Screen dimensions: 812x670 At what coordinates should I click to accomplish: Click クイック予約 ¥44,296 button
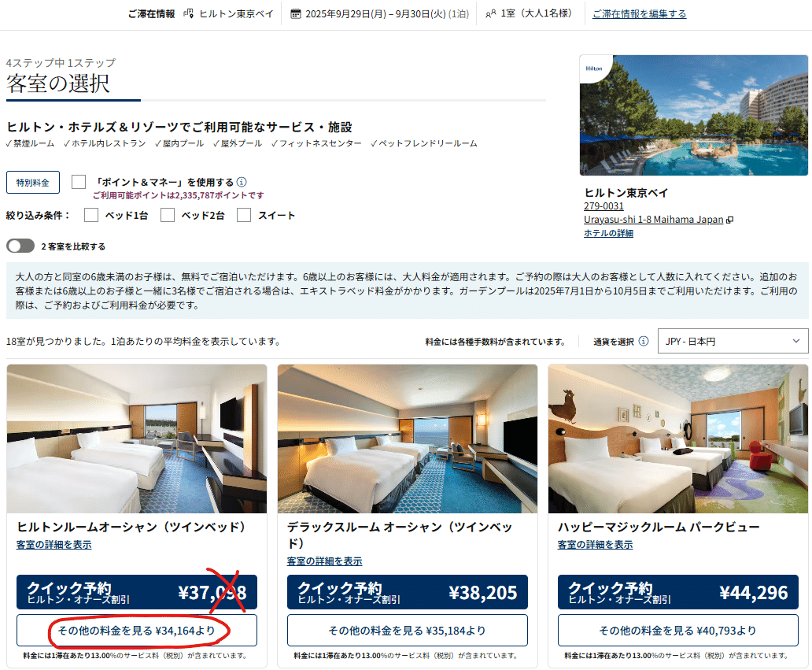tap(678, 592)
